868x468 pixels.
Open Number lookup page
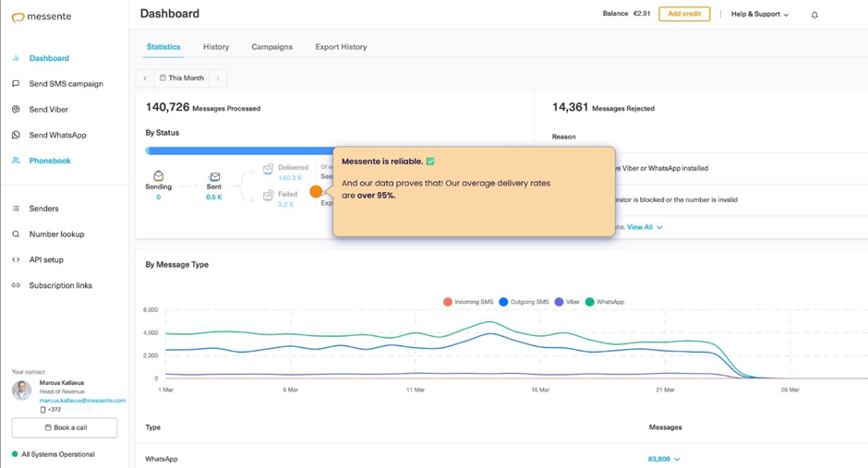click(x=56, y=234)
